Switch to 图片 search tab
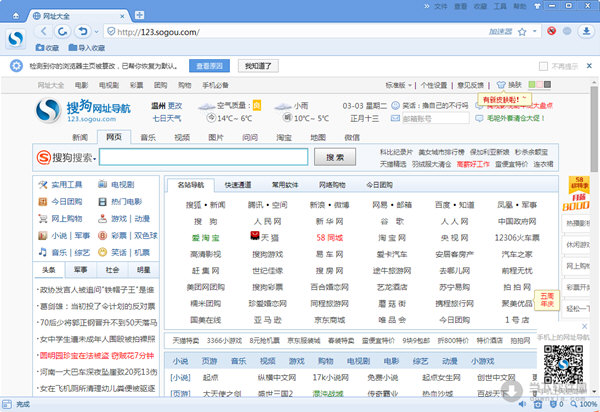Image resolution: width=600 pixels, height=412 pixels. 215,137
